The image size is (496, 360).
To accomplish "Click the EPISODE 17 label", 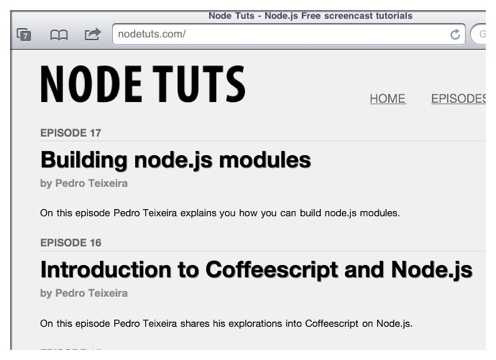I will pyautogui.click(x=71, y=133).
